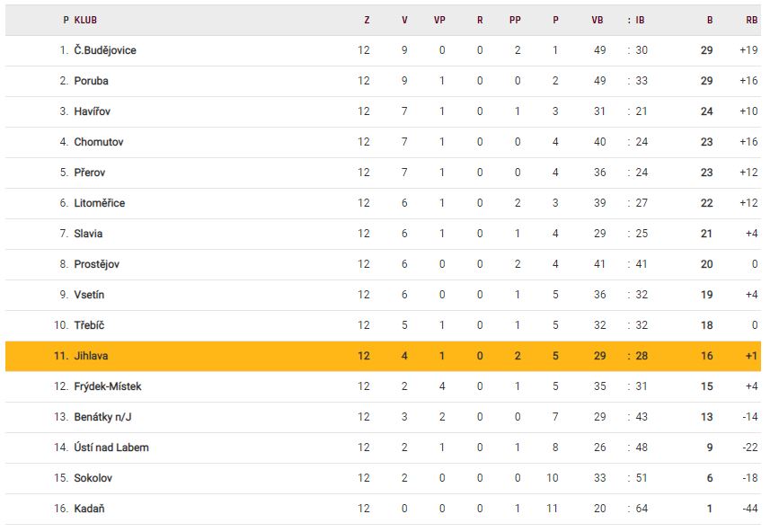
Task: Select the Prostějov team link
Action: 97,264
